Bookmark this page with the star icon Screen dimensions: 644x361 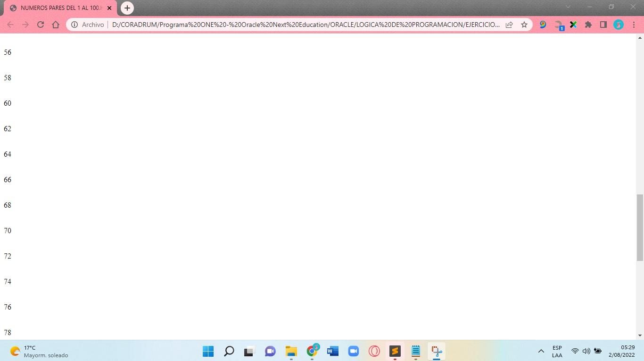[x=524, y=25]
